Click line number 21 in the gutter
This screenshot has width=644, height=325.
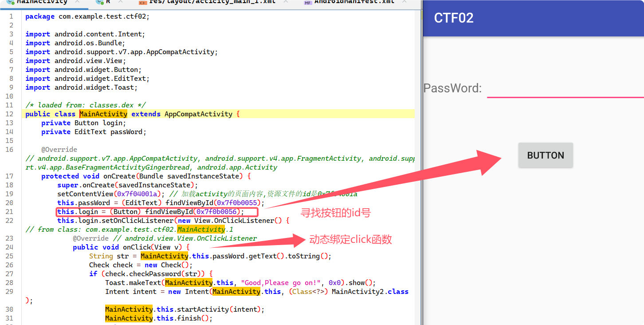click(x=10, y=212)
